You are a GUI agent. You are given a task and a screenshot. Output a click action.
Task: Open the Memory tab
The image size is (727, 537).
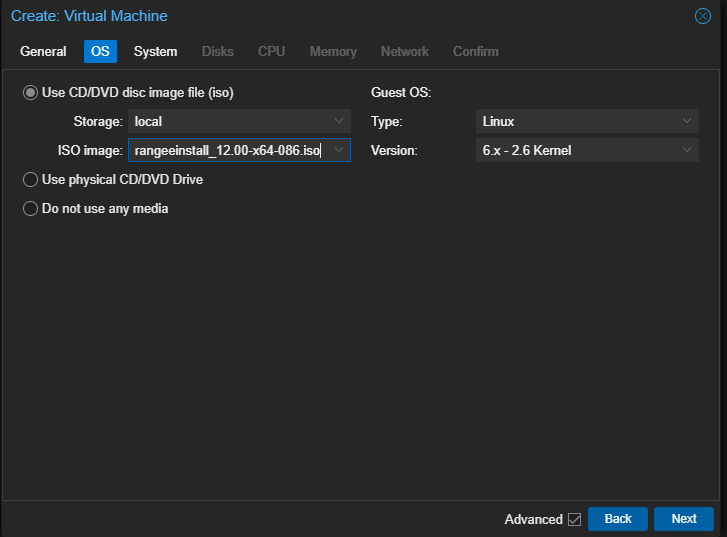[333, 51]
